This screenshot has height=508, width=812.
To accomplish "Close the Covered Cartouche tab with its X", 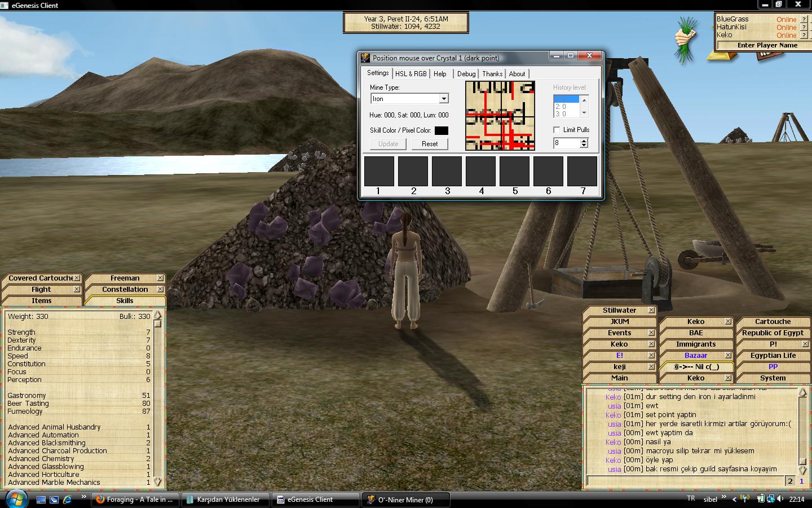I will [77, 278].
